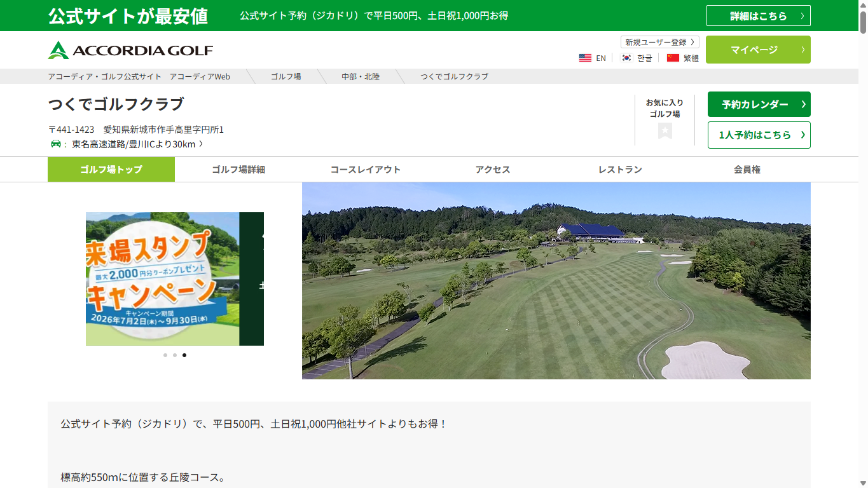Click the 中部・北陸 breadcrumb

pos(361,76)
